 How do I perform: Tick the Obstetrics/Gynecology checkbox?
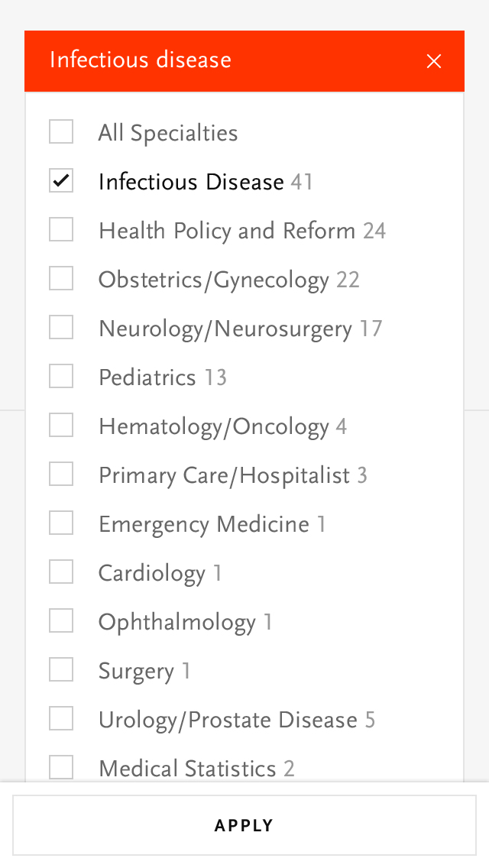pyautogui.click(x=61, y=279)
